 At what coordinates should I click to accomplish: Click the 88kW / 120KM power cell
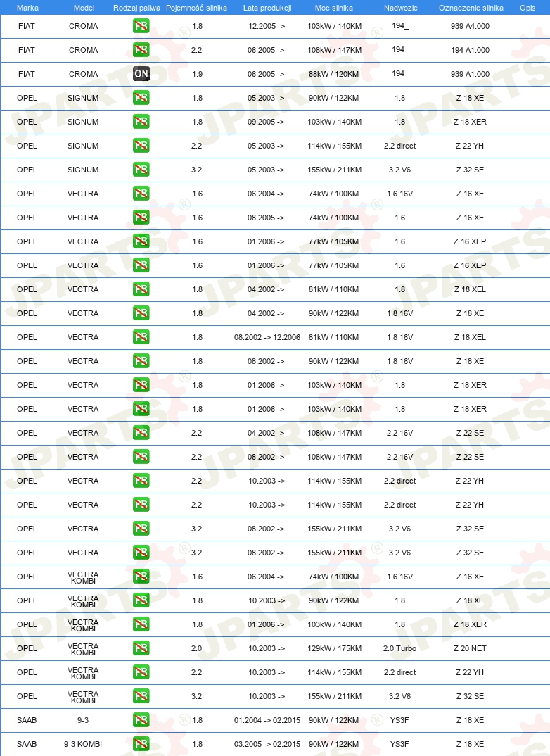point(334,74)
